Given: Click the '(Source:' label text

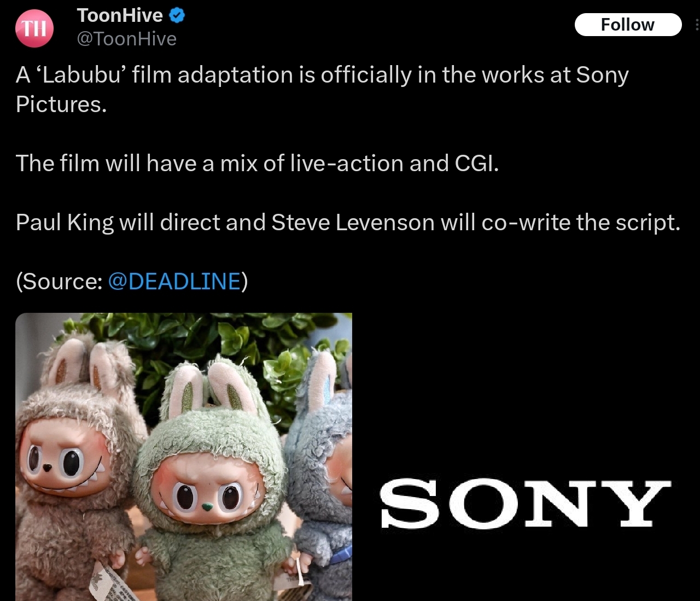Looking at the screenshot, I should point(59,281).
